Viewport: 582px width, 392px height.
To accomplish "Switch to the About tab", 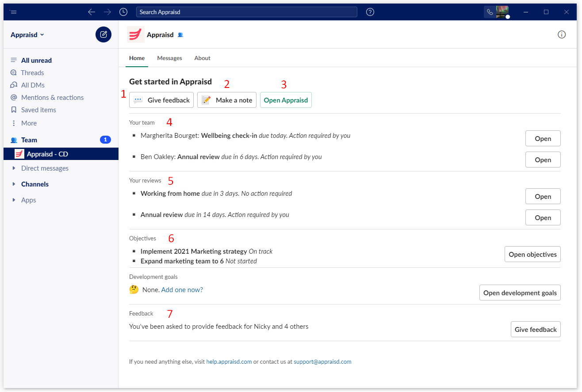I will [202, 58].
